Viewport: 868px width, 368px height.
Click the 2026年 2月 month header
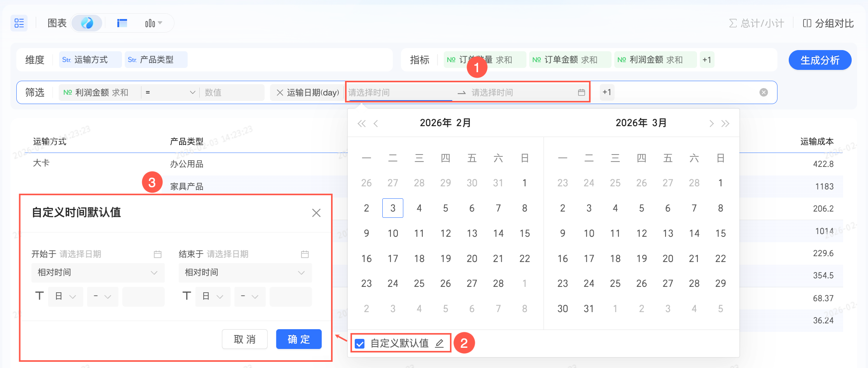click(x=445, y=123)
